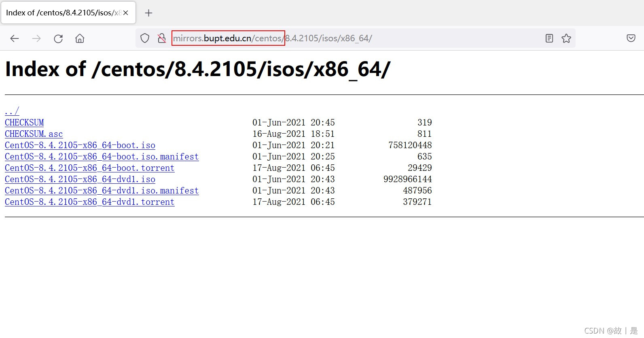644x338 pixels.
Task: Open tracking protection shield info
Action: pos(145,38)
